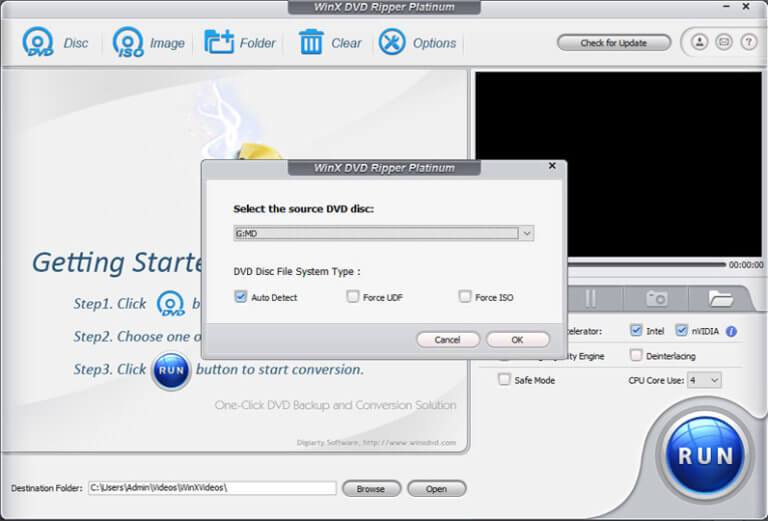Click Cancel in the disc dialog
This screenshot has width=768, height=521.
[x=448, y=339]
